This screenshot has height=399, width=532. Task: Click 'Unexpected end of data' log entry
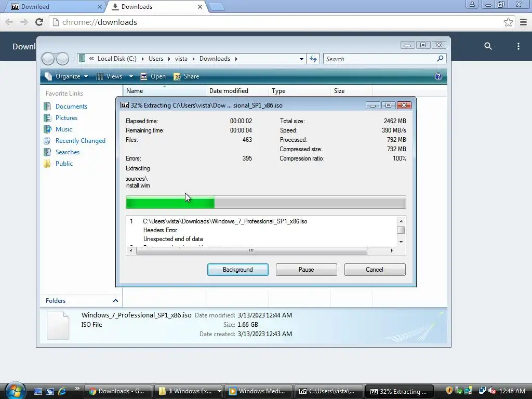pos(173,239)
